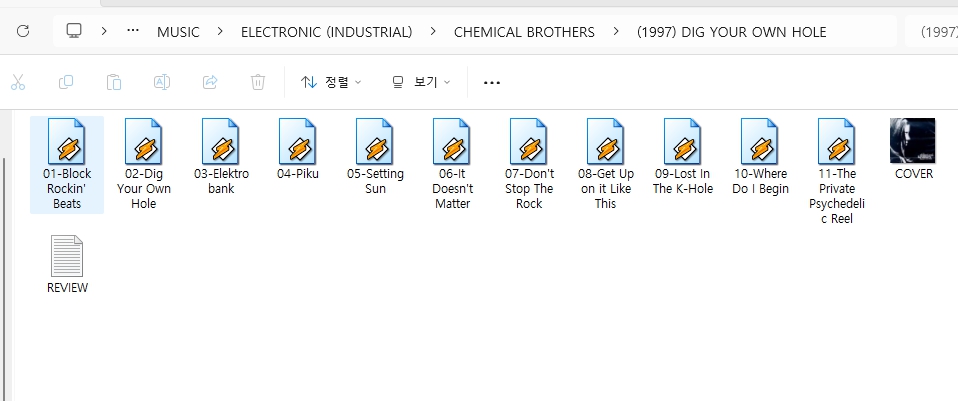958x401 pixels.
Task: Click the rename icon in toolbar
Action: 161,82
